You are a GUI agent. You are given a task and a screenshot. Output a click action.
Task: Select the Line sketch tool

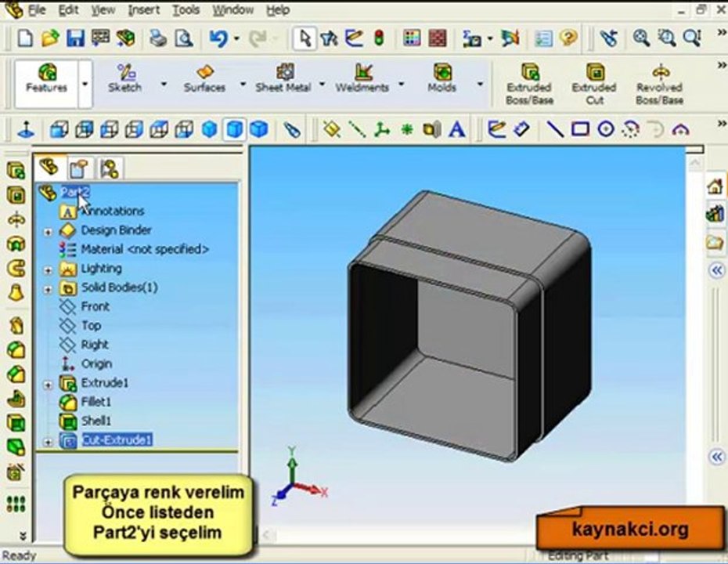(554, 129)
